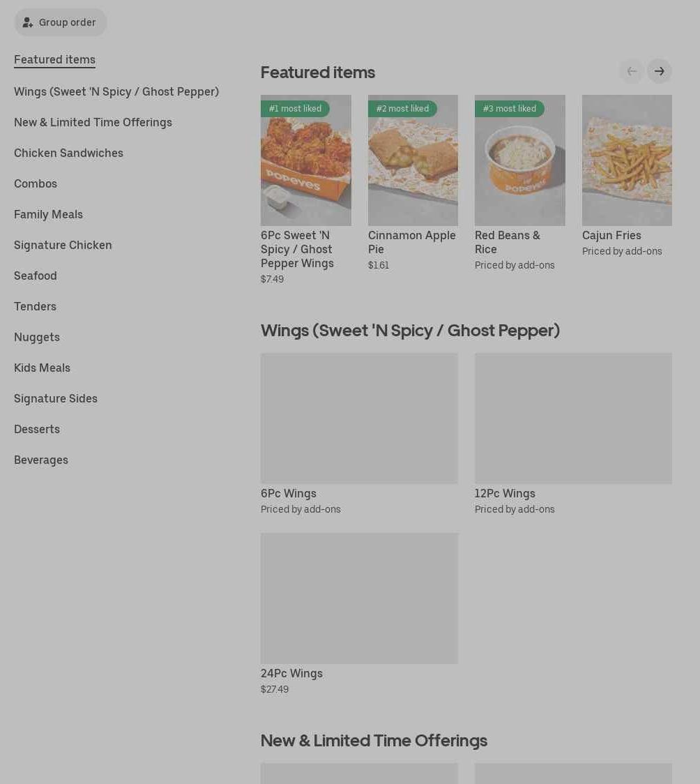700x784 pixels.
Task: Select Featured items in the sidebar menu
Action: (54, 59)
